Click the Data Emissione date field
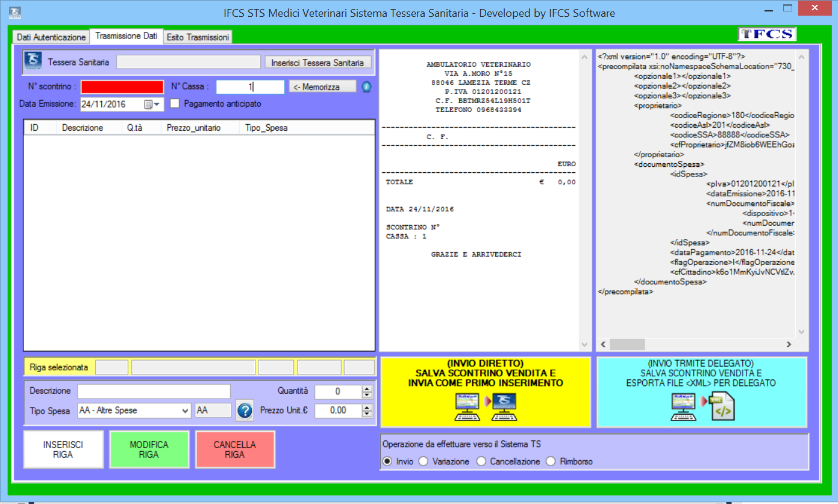 (x=122, y=104)
